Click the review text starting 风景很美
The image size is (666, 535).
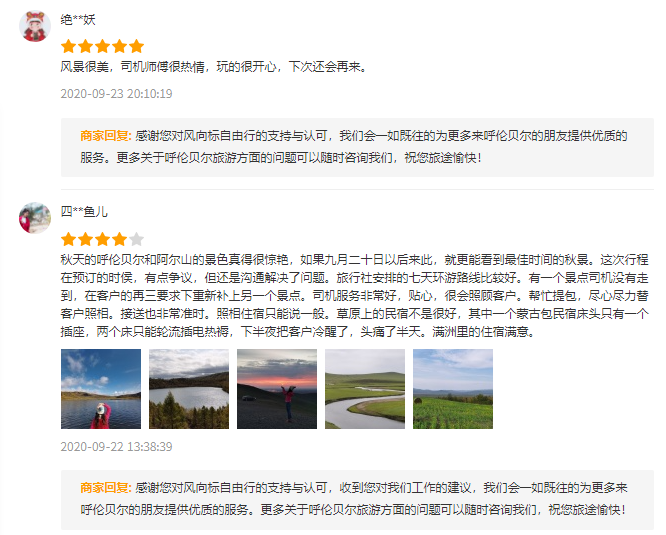(x=214, y=67)
